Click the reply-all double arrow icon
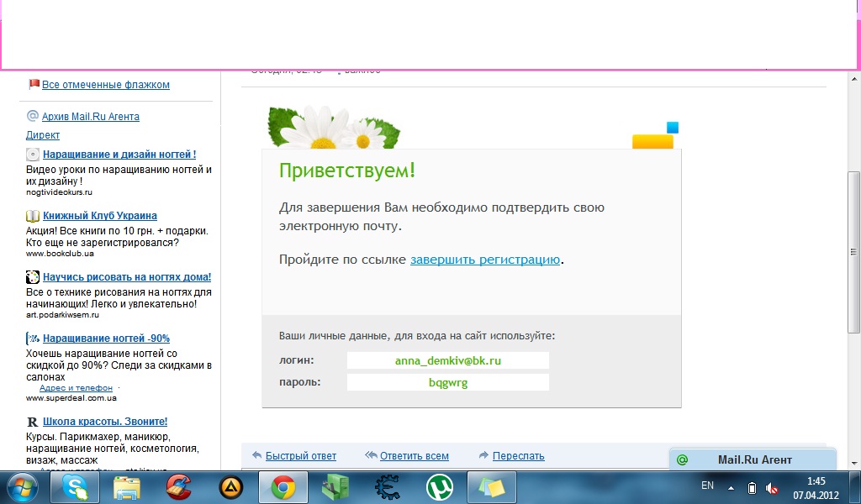The image size is (861, 504). pos(371,455)
